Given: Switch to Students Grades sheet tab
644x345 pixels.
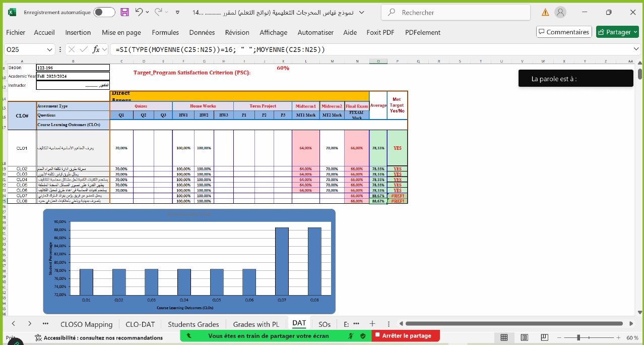Looking at the screenshot, I should point(193,324).
